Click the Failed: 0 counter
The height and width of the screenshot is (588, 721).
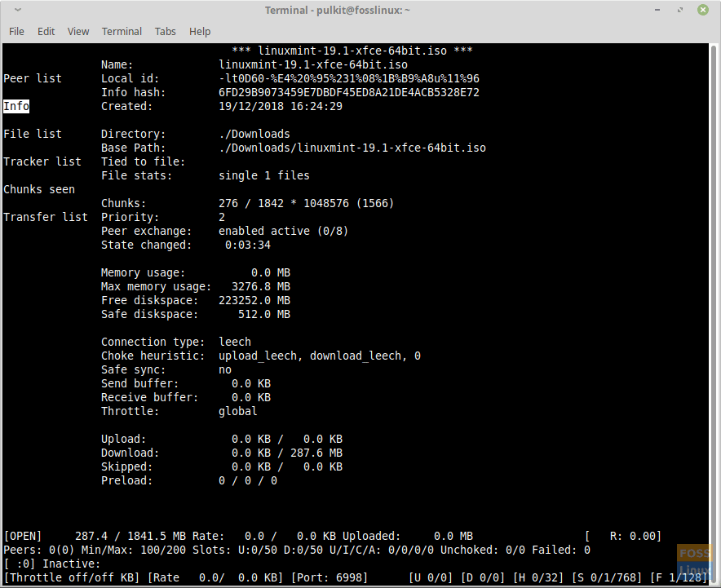[561, 550]
